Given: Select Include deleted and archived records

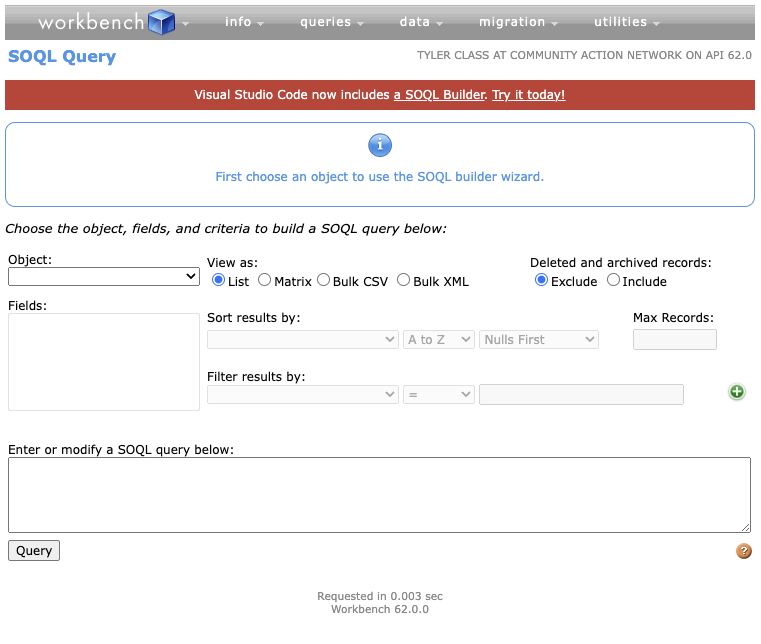Looking at the screenshot, I should (613, 280).
